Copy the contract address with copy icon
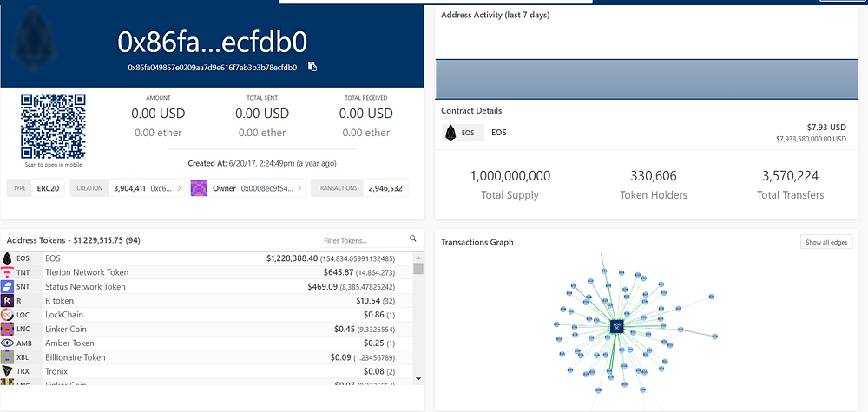 tap(312, 68)
